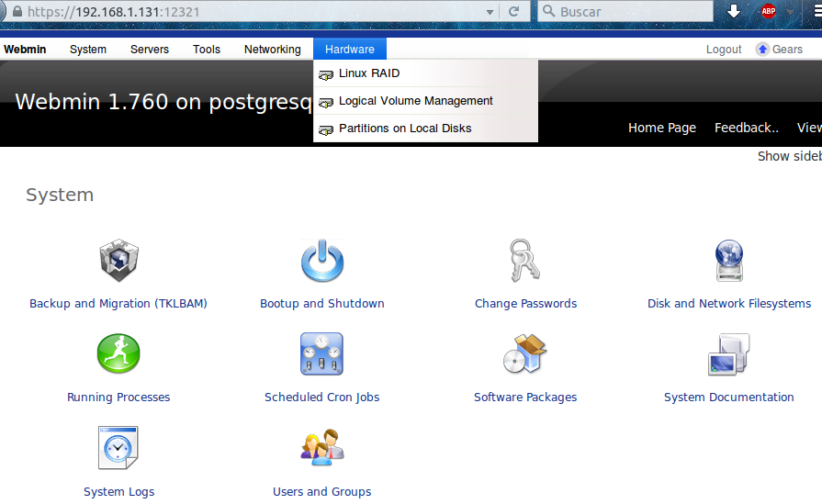The image size is (822, 504).
Task: Click the Adblock Plus extension icon
Action: click(x=769, y=11)
